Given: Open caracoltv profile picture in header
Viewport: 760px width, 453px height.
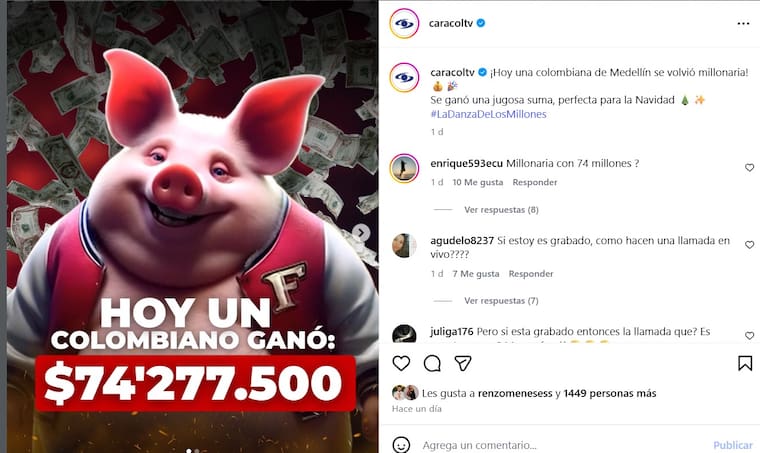Looking at the screenshot, I should (x=404, y=23).
